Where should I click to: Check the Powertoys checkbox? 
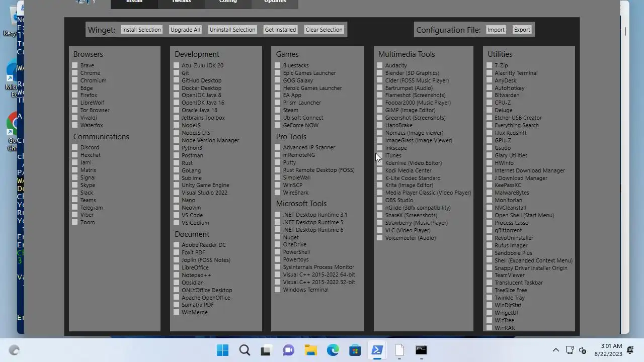point(278,259)
